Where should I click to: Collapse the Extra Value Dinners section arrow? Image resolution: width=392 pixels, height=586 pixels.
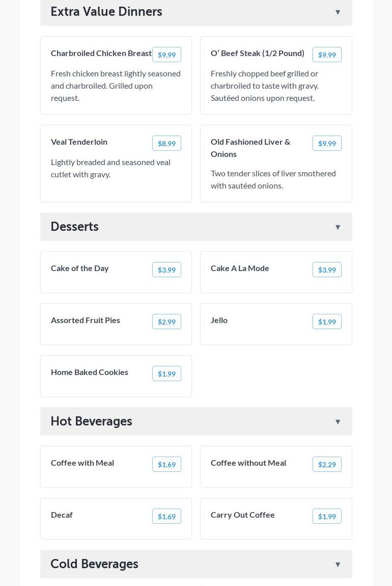click(338, 12)
